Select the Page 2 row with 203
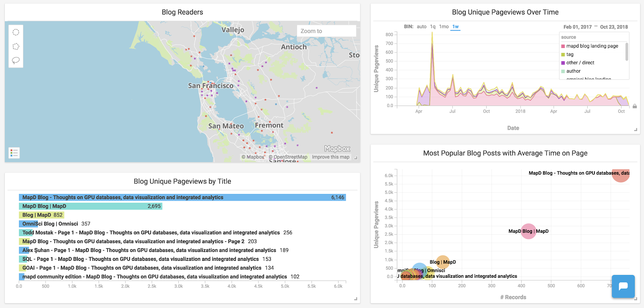 click(138, 241)
